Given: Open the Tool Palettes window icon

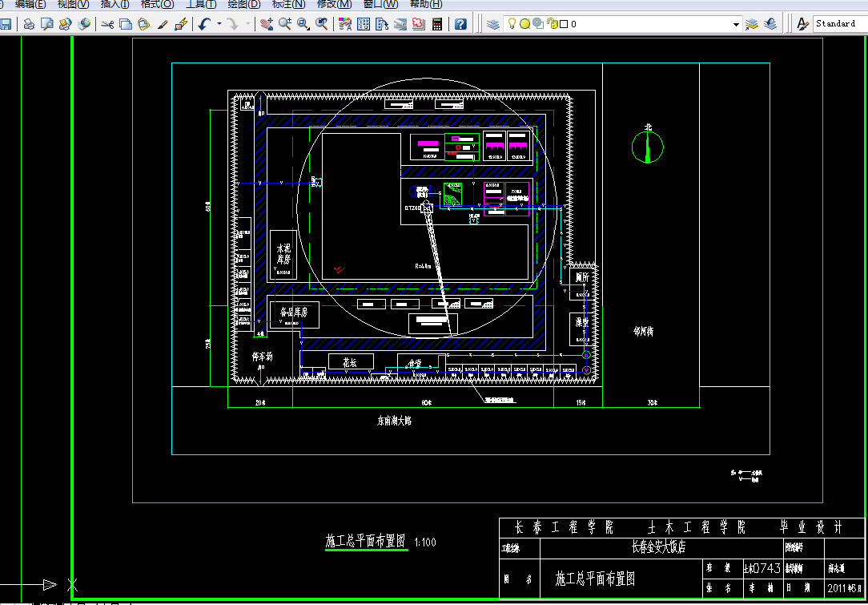Looking at the screenshot, I should pyautogui.click(x=382, y=24).
